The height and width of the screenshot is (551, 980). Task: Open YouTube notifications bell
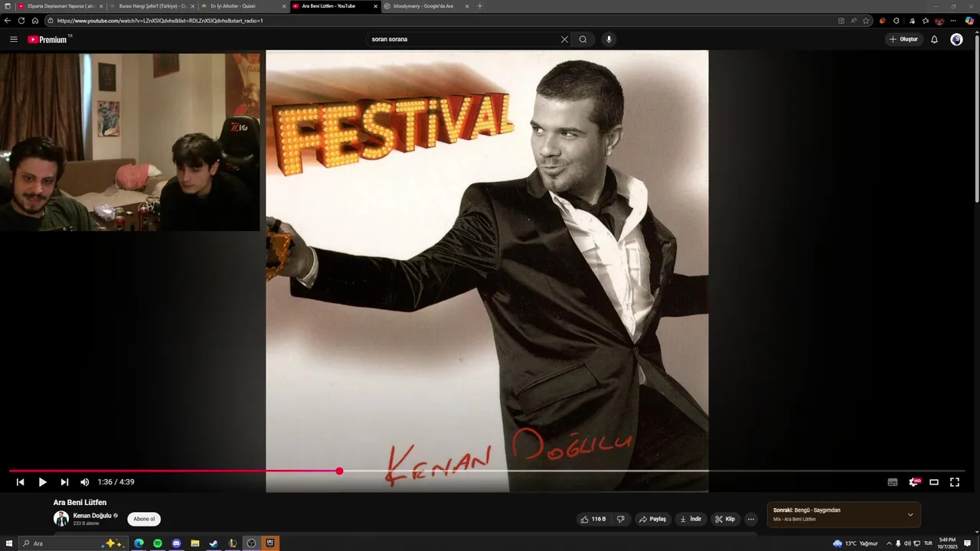(934, 39)
